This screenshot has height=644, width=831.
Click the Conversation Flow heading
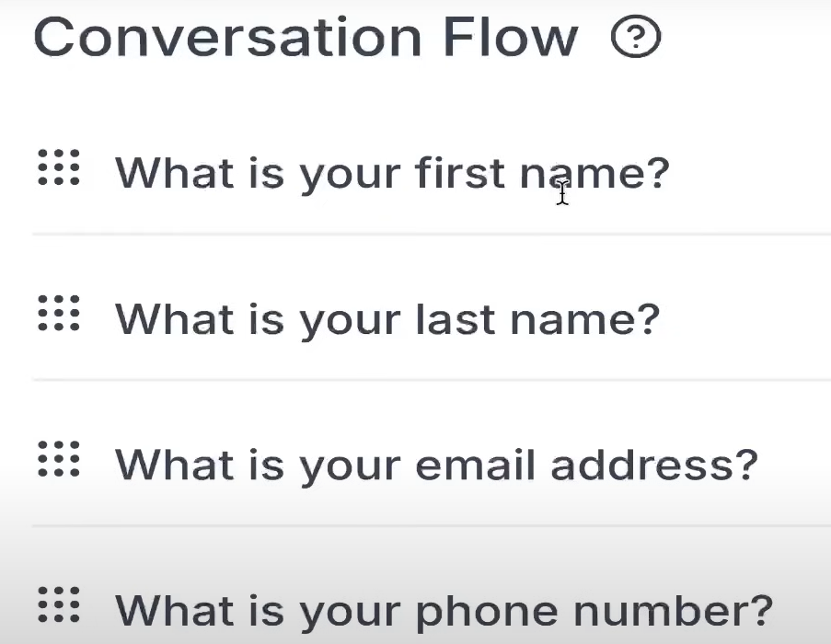[x=306, y=37]
